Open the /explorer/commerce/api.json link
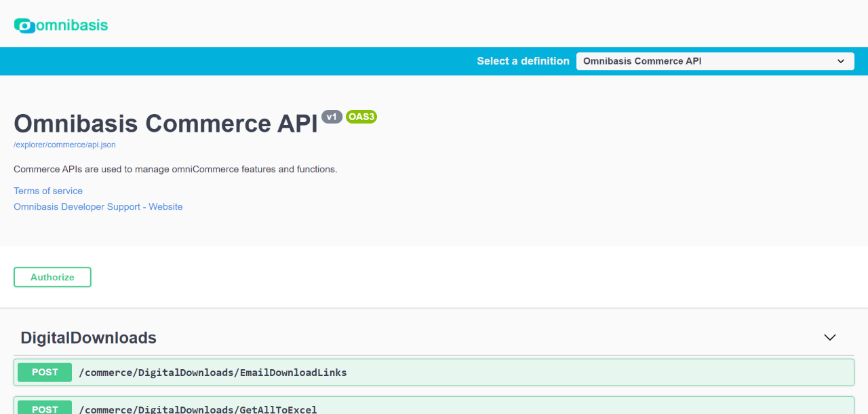 [64, 145]
